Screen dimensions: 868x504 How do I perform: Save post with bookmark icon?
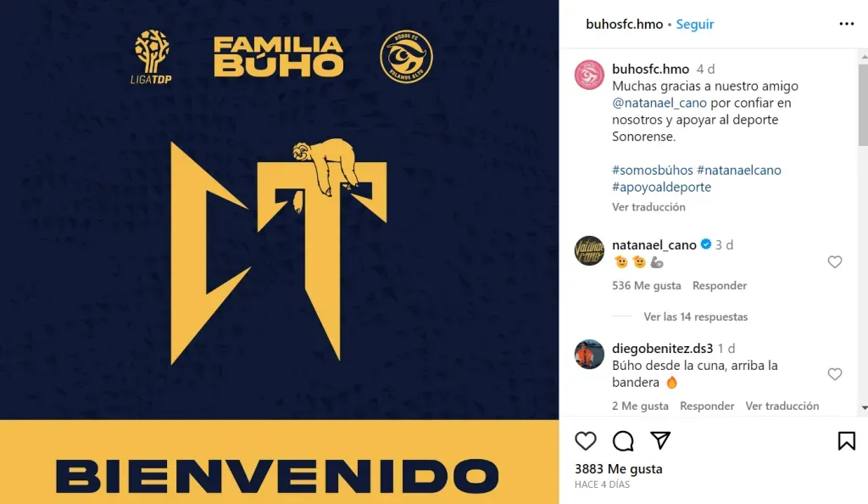point(847,441)
